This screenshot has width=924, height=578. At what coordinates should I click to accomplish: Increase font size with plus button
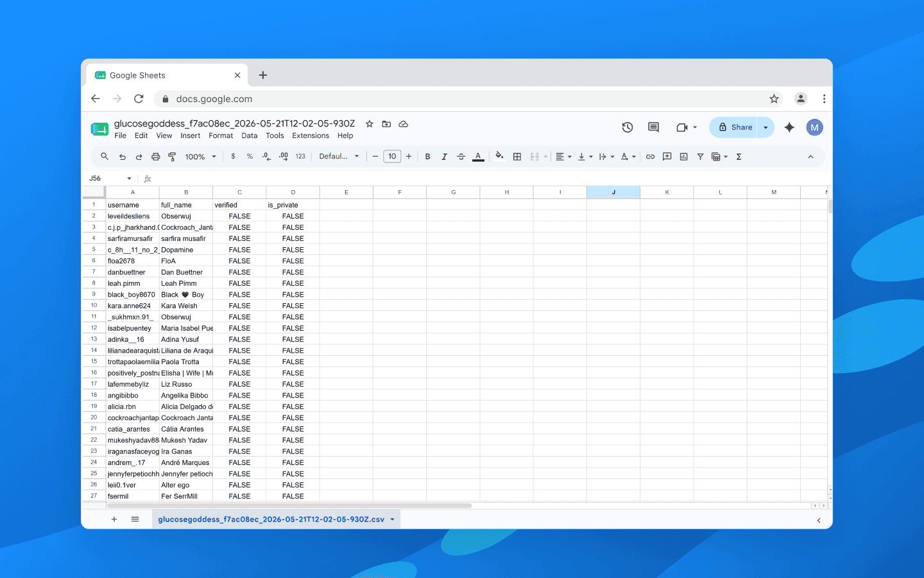coord(409,157)
